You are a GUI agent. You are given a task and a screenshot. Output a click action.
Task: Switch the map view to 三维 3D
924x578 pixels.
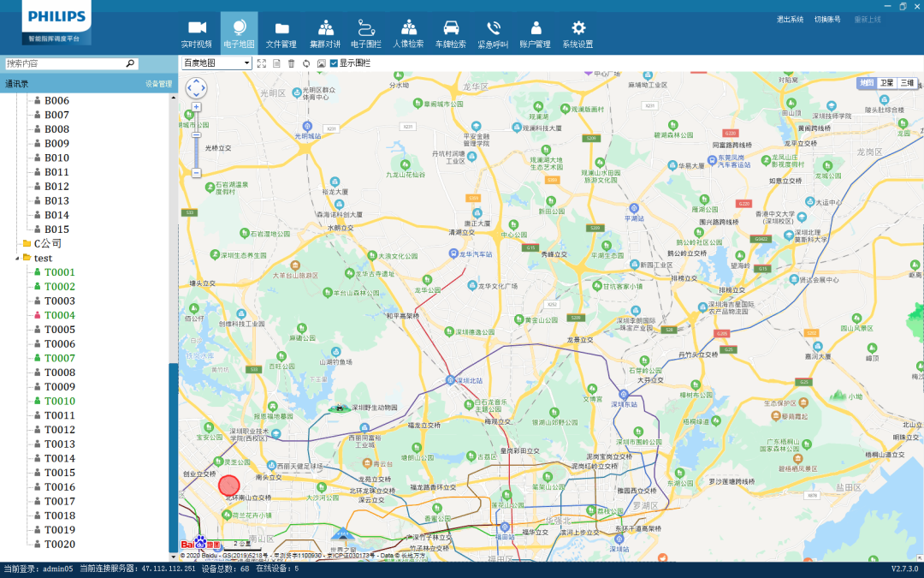tap(906, 83)
